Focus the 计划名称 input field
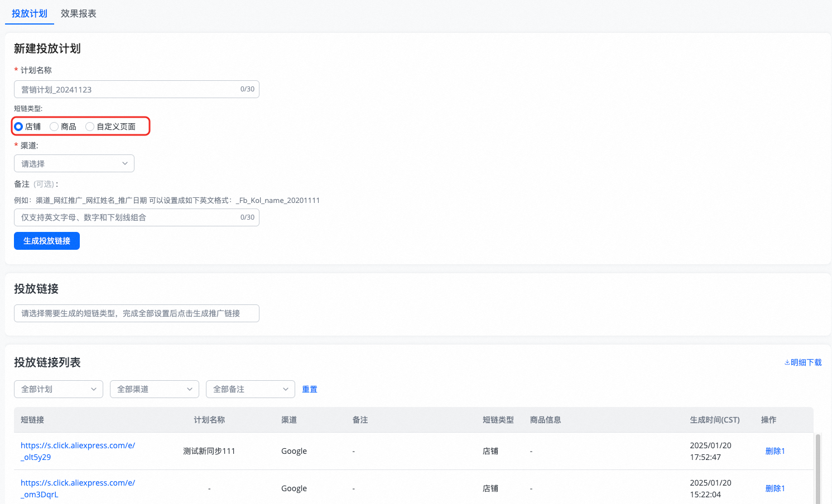The image size is (832, 504). (128, 89)
